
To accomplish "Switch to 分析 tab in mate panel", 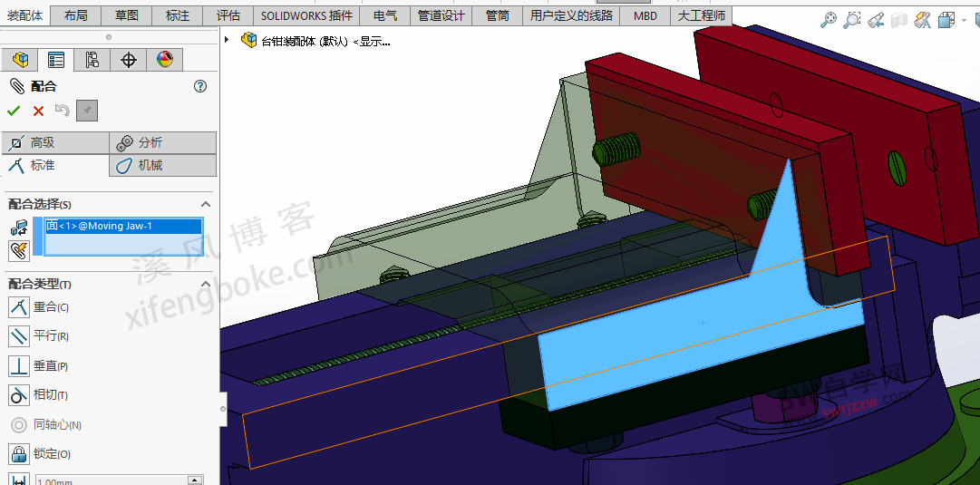I will 163,143.
